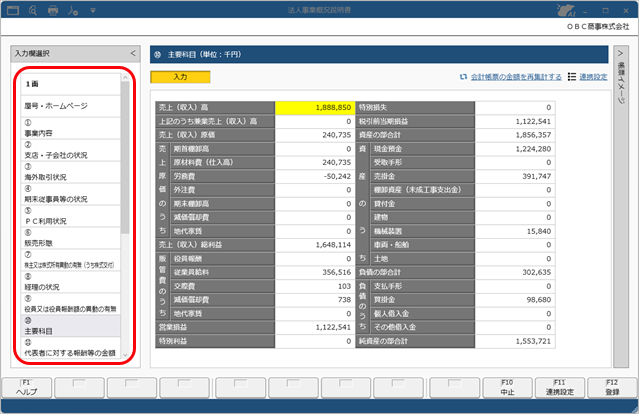Click the F10 中止 function button
Screen dimensions: 639x414
(x=507, y=388)
